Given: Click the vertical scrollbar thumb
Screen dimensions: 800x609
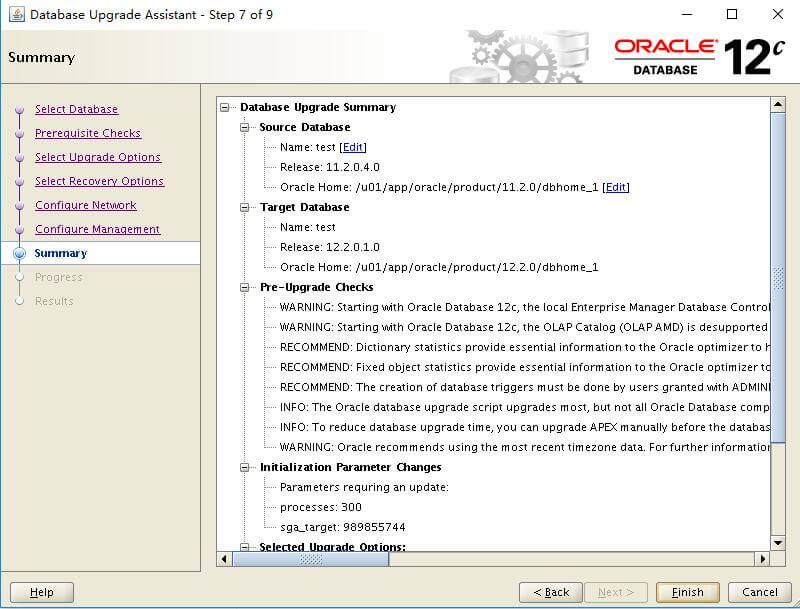Looking at the screenshot, I should tap(778, 278).
